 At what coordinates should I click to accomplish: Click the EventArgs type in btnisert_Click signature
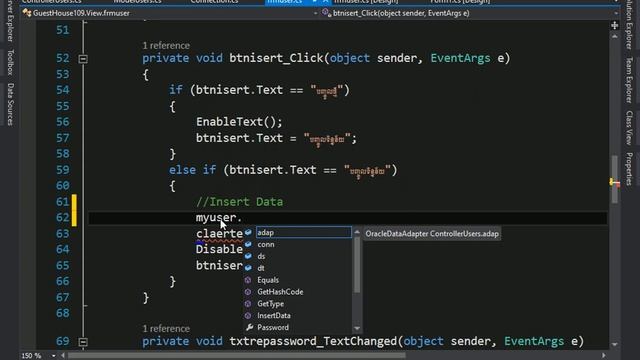click(x=460, y=58)
